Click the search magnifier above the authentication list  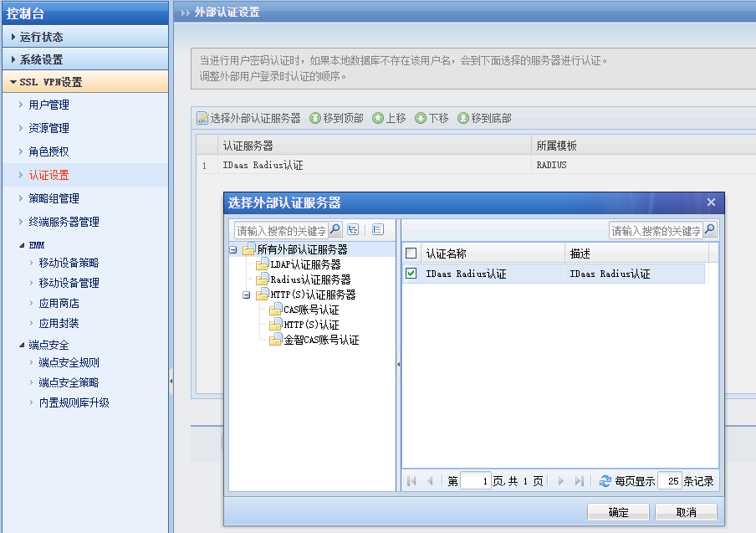point(710,229)
